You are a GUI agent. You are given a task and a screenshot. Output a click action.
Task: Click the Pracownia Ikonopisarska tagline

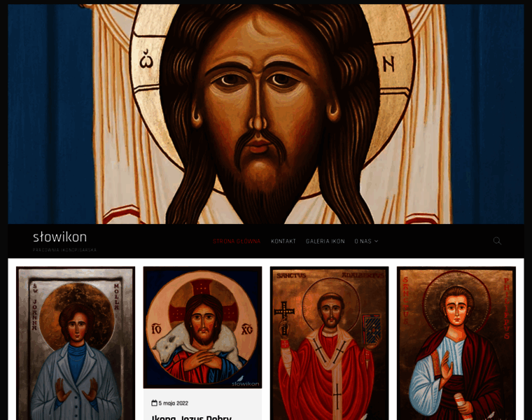64,250
